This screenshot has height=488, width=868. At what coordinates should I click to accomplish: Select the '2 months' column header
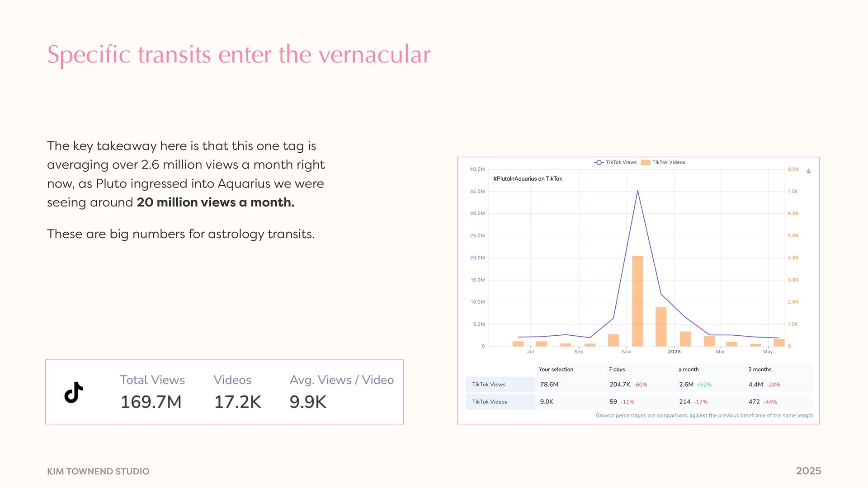point(759,370)
